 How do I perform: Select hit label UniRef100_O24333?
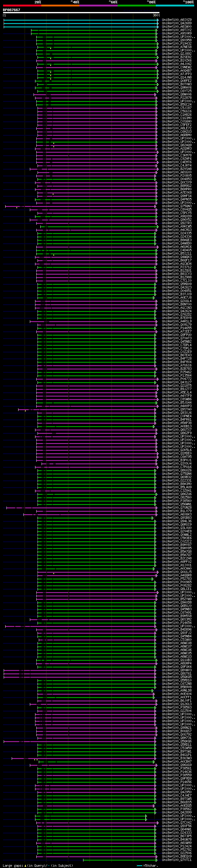177,833
